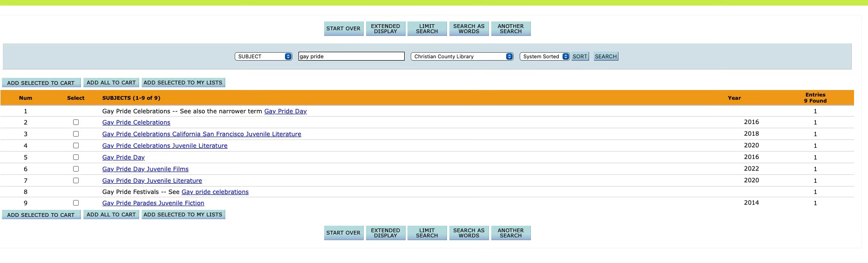Viewport: 868px width, 263px height.
Task: Select checkbox for Gay Pride Day Juvenile Literature
Action: pos(76,180)
